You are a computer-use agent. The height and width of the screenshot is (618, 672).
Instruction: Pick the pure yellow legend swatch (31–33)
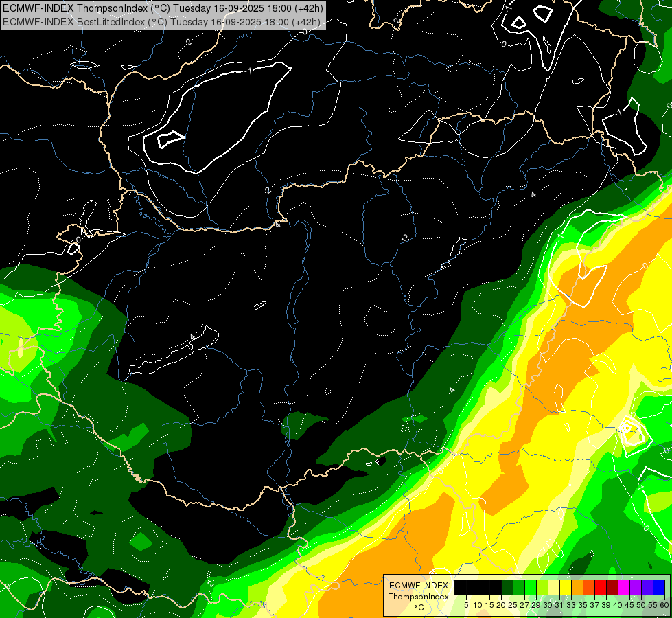point(566,587)
